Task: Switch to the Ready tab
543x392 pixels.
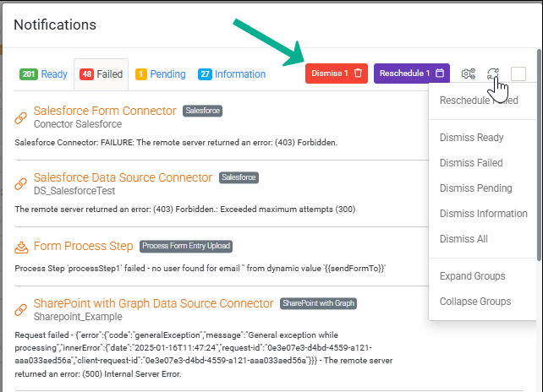Action: tap(43, 74)
